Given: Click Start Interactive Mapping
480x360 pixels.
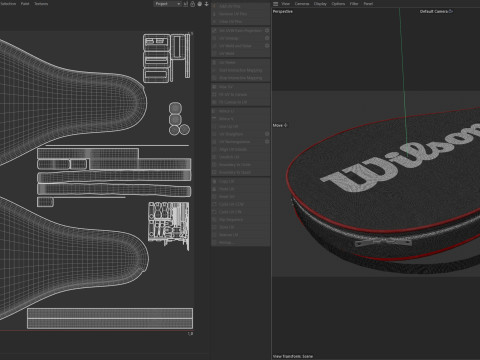Looking at the screenshot, I should [240, 70].
